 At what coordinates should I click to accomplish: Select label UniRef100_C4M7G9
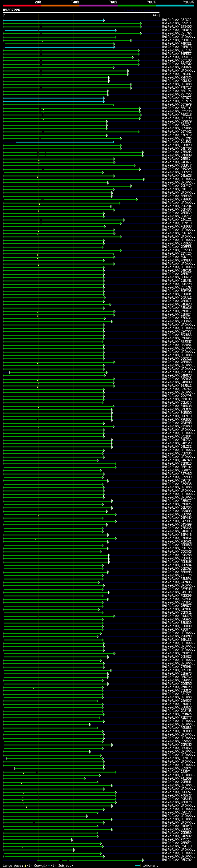[x=177, y=440]
